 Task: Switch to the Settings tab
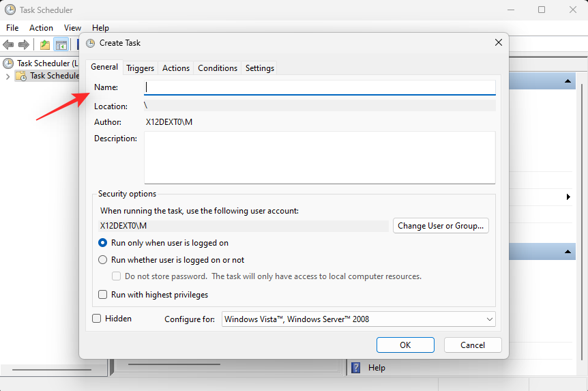259,68
